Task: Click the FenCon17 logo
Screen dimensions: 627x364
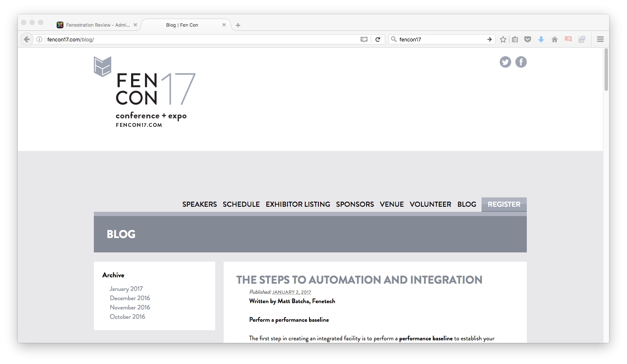Action: pyautogui.click(x=145, y=92)
